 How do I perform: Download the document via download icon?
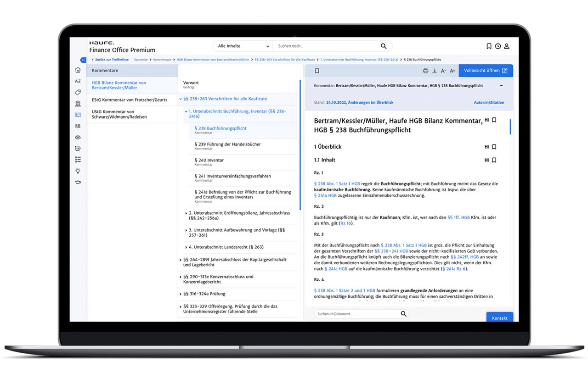[x=435, y=71]
